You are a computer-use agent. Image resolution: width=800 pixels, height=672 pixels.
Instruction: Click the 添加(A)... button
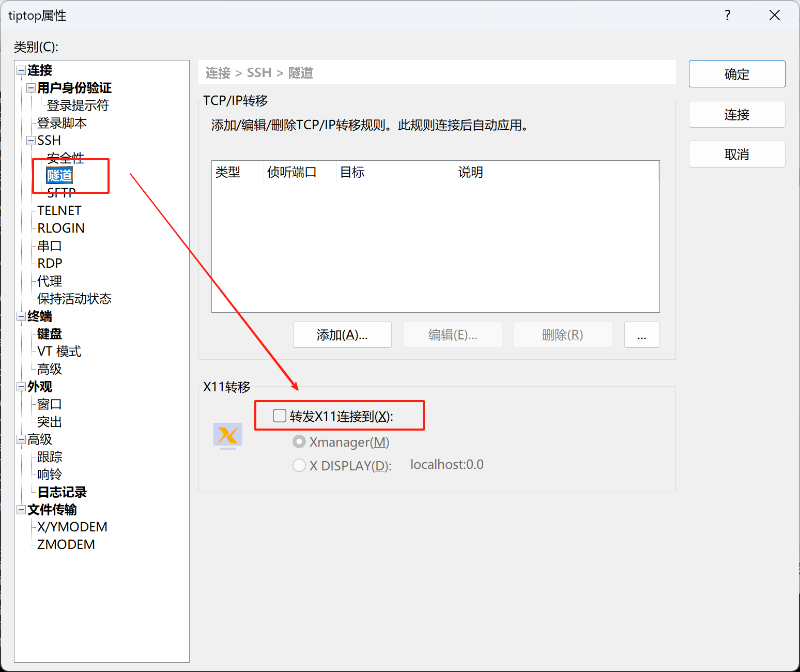[x=342, y=335]
